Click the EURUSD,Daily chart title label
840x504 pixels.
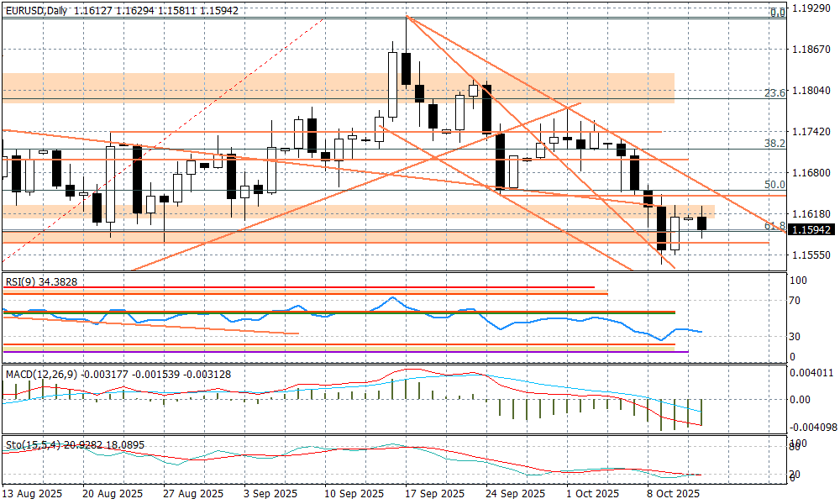point(35,10)
